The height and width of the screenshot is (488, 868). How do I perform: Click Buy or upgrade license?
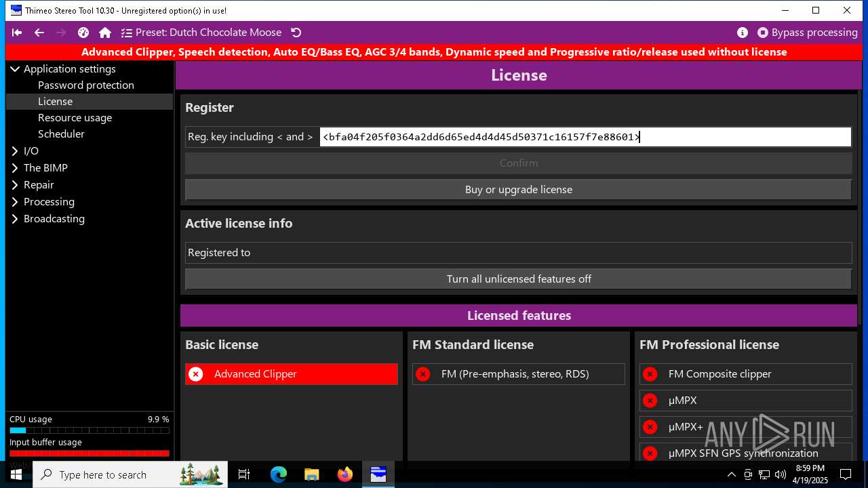tap(519, 190)
